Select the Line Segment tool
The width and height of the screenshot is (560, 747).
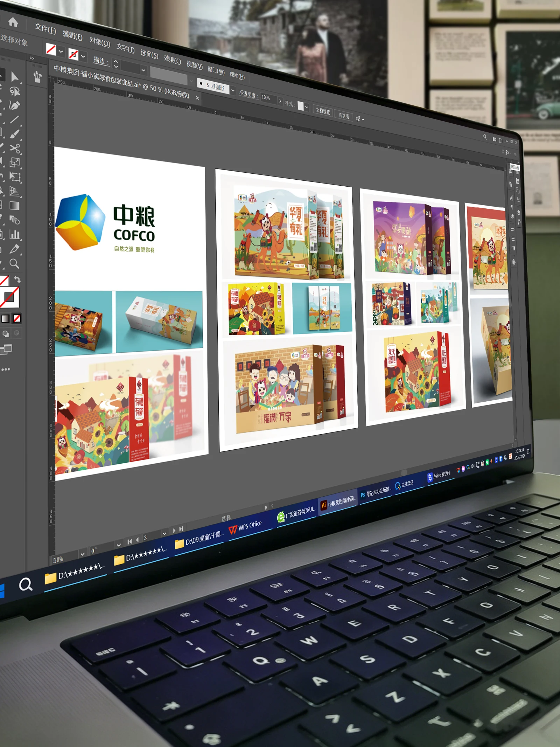[x=14, y=120]
